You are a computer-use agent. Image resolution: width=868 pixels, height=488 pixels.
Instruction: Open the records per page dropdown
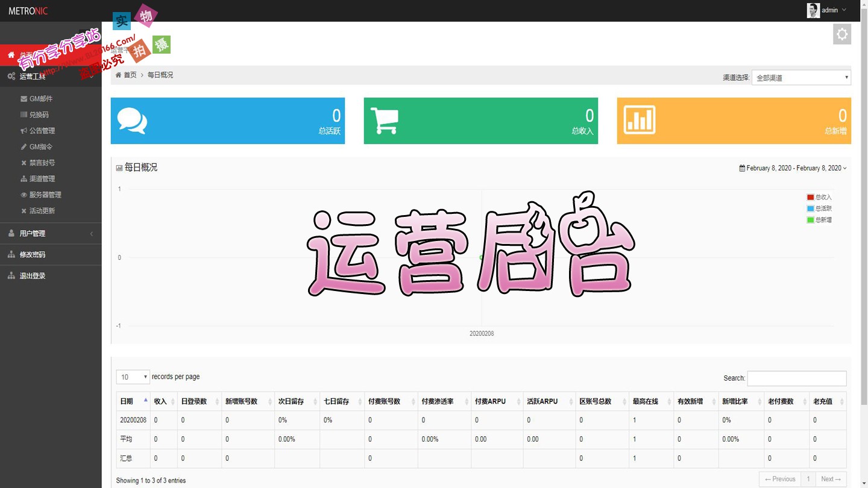tap(132, 377)
